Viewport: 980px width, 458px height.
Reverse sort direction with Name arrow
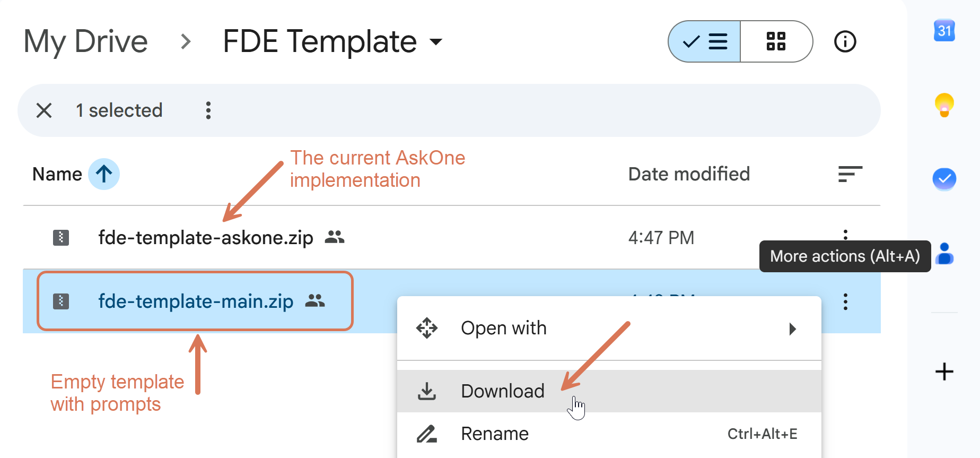click(x=104, y=174)
